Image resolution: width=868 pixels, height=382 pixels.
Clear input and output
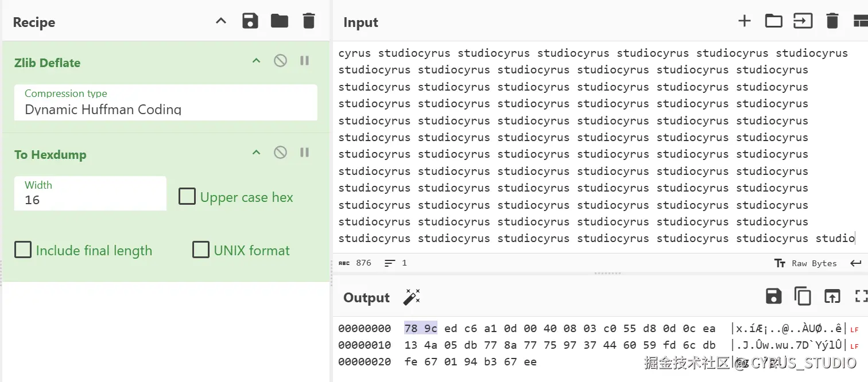click(x=832, y=21)
